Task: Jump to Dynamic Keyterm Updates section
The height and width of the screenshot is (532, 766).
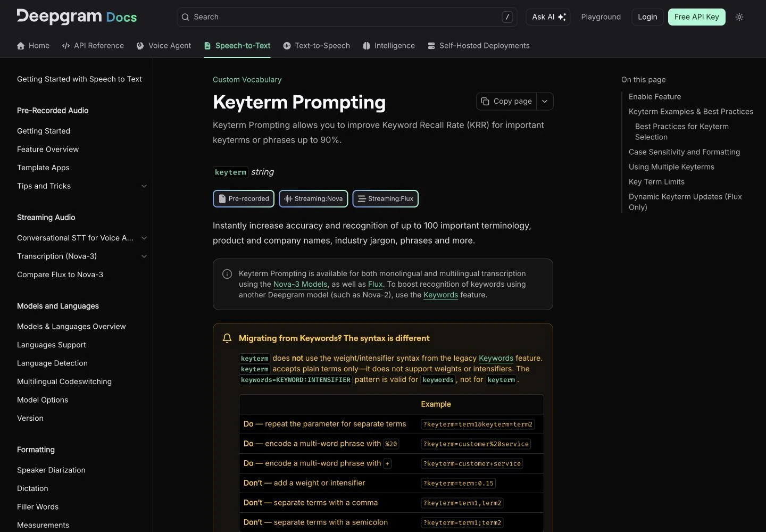Action: pos(685,202)
